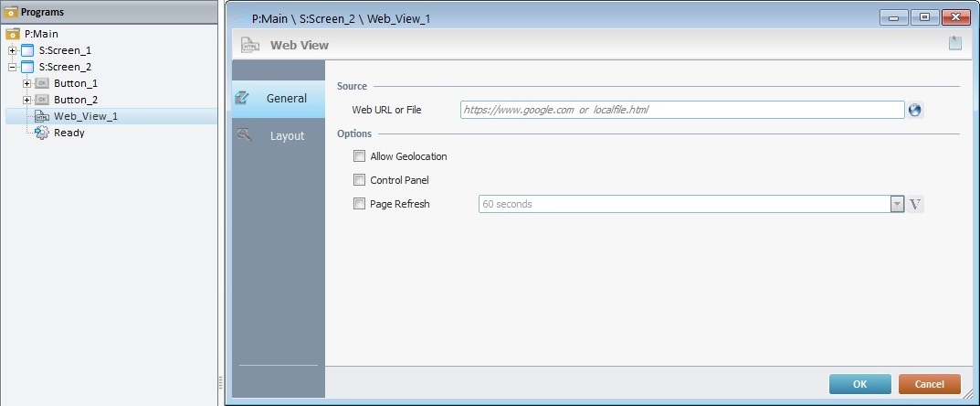Viewport: 980px width, 406px height.
Task: Expand the S:Screen_1 tree node
Action: [x=12, y=50]
